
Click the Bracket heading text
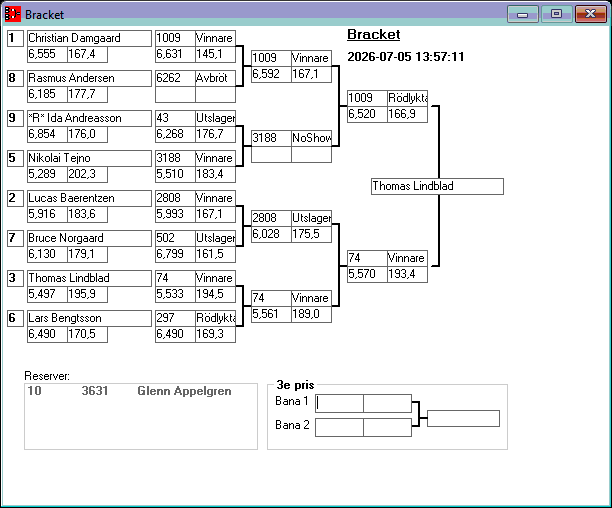click(374, 35)
